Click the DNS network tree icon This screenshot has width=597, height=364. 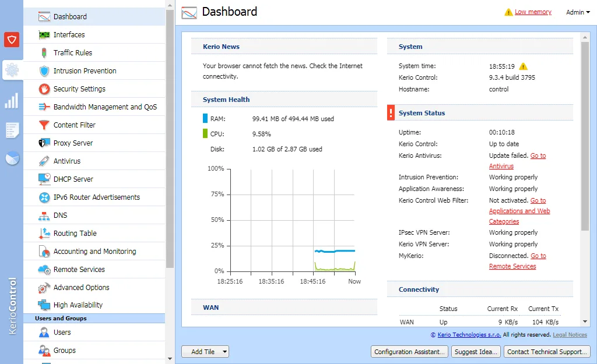click(x=44, y=215)
